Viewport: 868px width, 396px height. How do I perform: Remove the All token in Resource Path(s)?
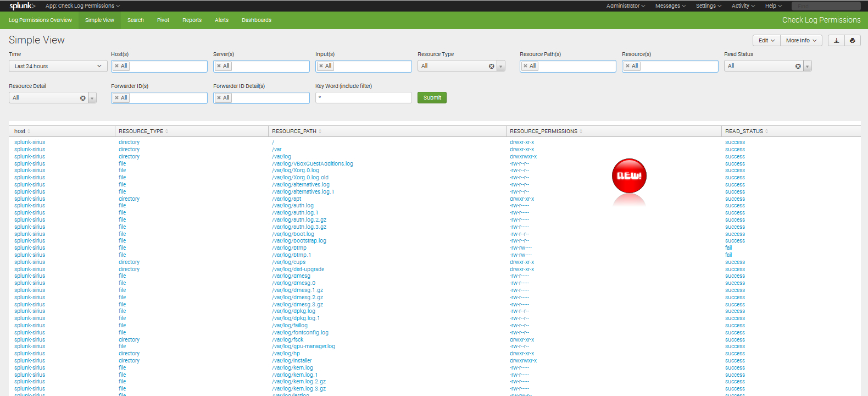click(525, 66)
